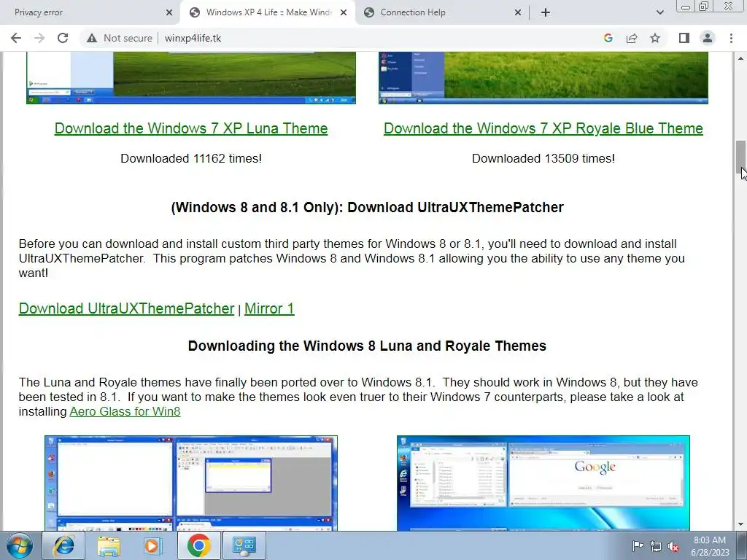Click the winxp4life.tk address bar
Screen dimensions: 747x560
tap(193, 38)
